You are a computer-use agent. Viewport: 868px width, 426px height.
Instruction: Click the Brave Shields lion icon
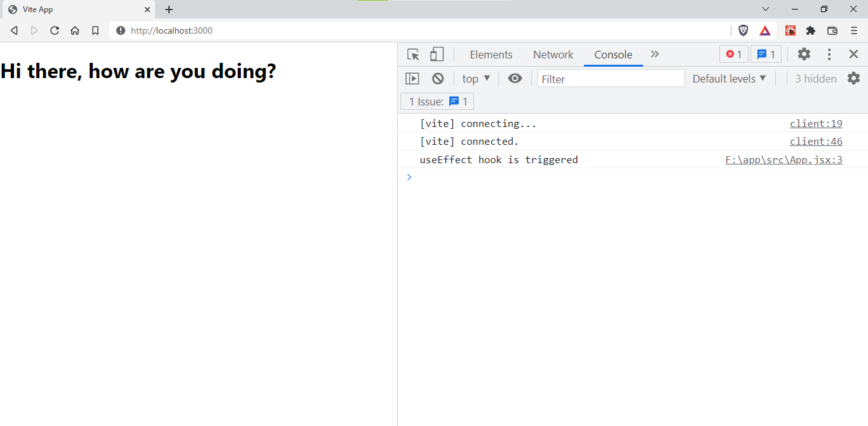pyautogui.click(x=743, y=30)
